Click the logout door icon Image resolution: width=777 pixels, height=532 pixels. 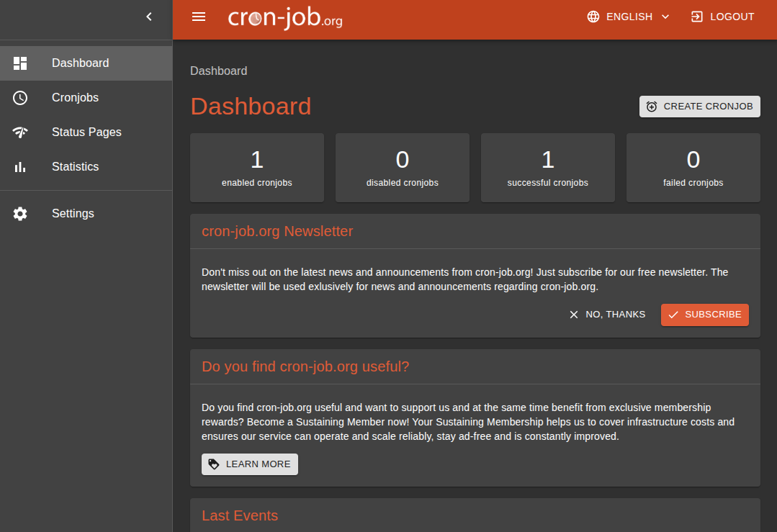[697, 17]
